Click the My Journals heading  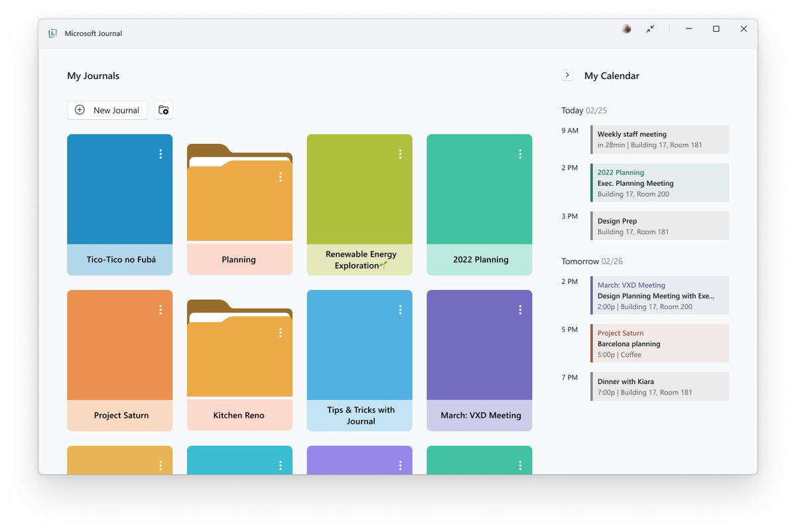(x=94, y=76)
